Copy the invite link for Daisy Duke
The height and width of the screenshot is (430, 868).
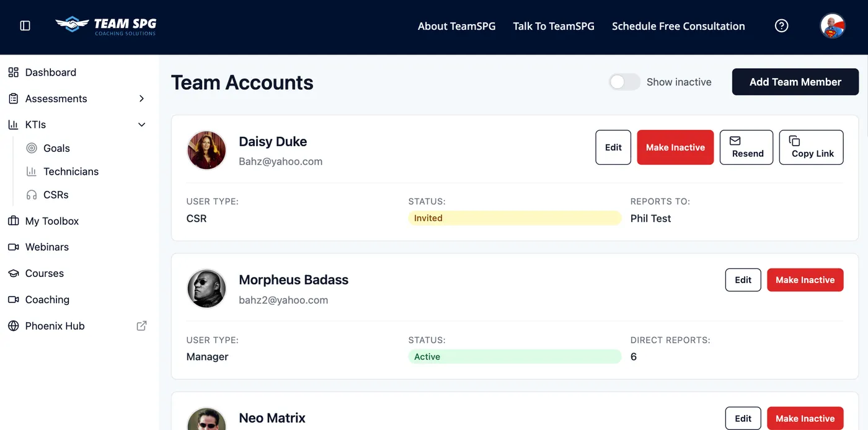812,147
